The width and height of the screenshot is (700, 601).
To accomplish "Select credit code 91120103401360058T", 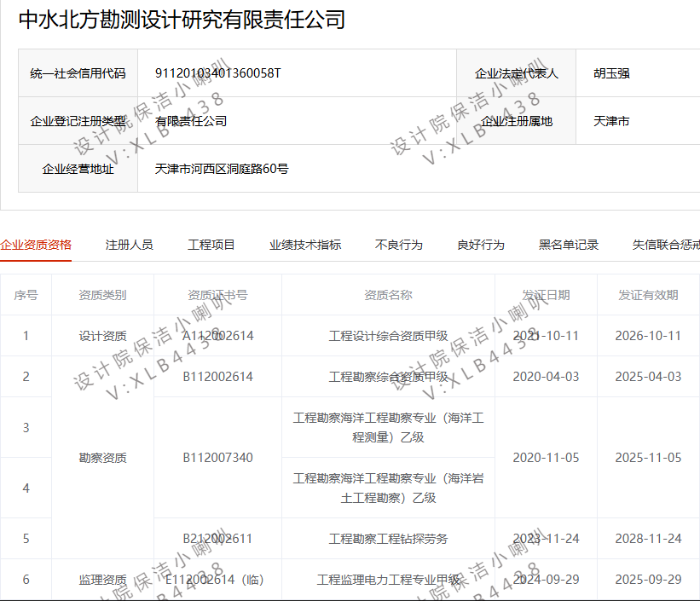I will (218, 73).
